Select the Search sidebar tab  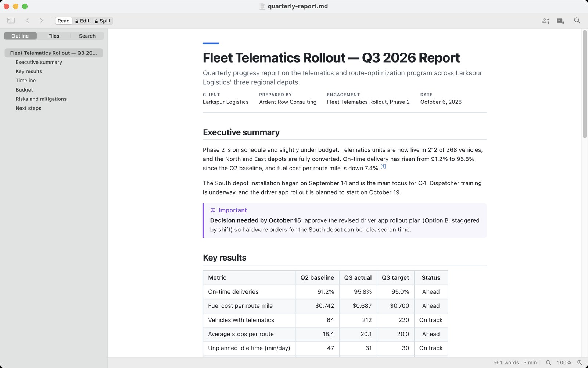click(87, 36)
